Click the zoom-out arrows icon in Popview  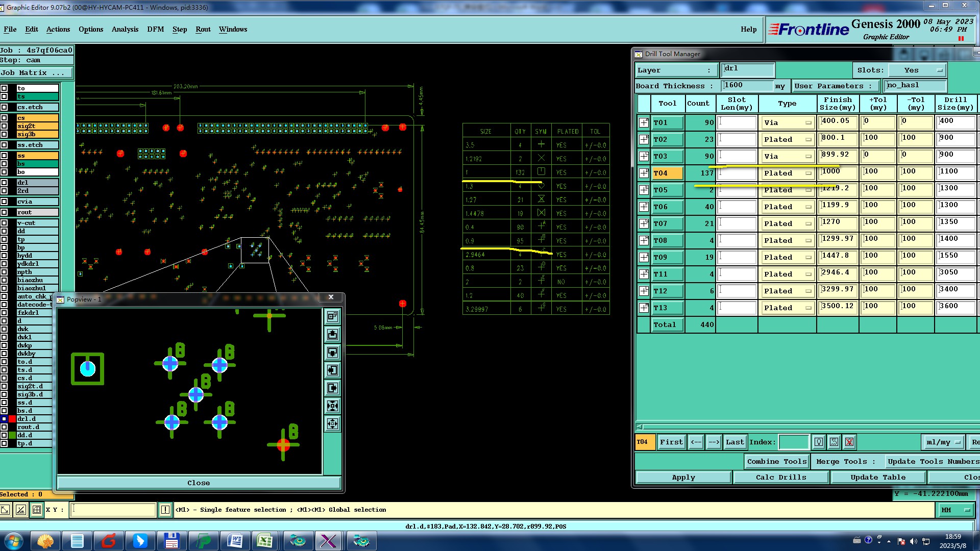click(332, 424)
